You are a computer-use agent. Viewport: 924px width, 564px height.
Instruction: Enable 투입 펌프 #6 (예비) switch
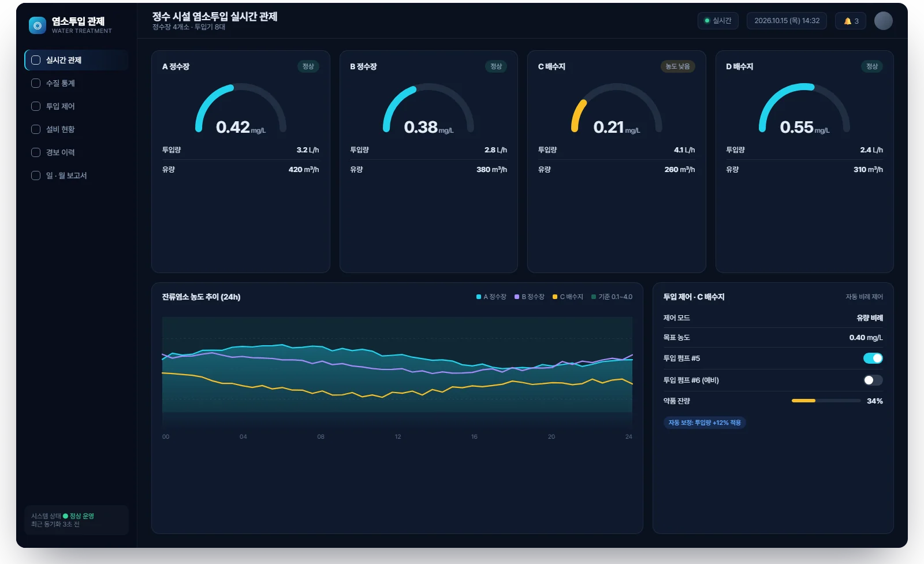pyautogui.click(x=873, y=380)
